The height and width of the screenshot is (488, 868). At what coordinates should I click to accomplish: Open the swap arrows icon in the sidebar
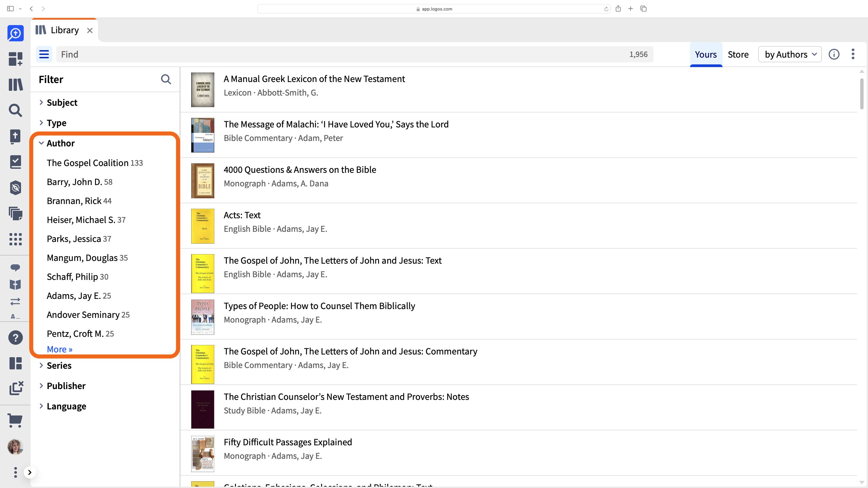pos(15,301)
